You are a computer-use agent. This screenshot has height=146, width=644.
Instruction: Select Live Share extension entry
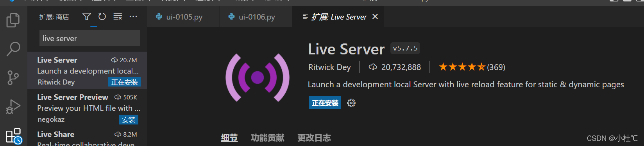(87, 136)
